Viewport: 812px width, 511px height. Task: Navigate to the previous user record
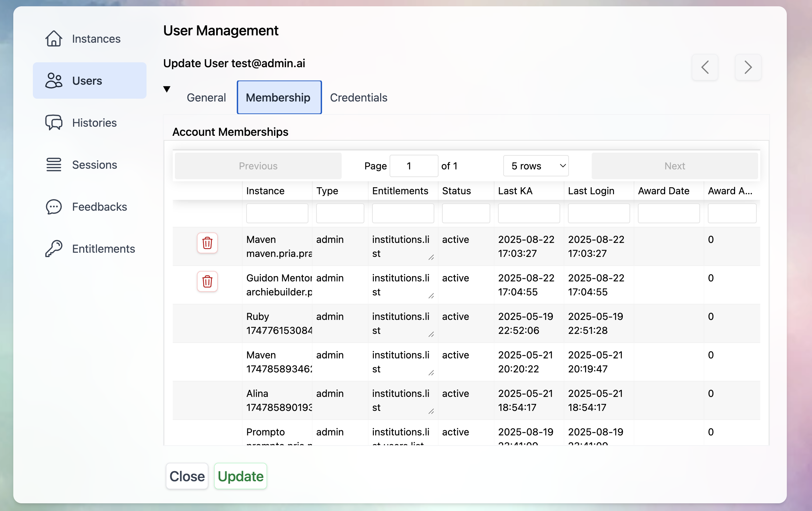click(x=705, y=67)
